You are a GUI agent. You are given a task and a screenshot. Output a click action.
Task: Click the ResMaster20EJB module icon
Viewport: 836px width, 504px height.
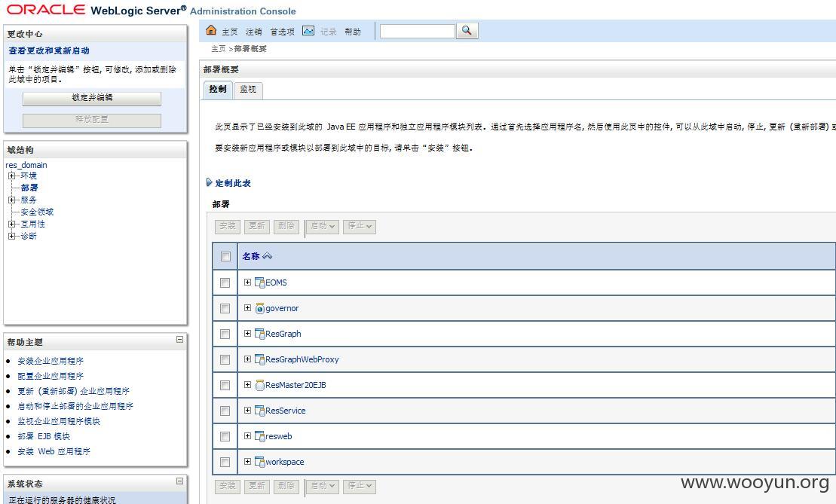[x=259, y=385]
